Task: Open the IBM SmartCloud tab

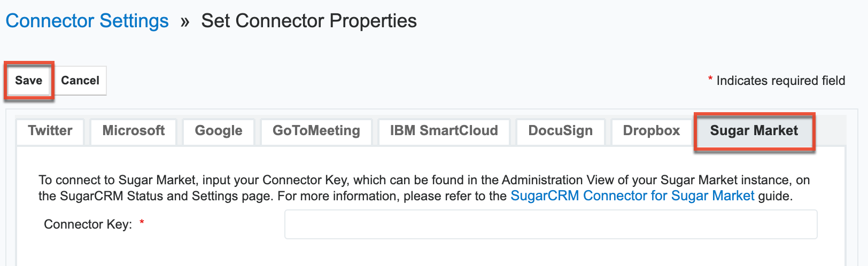Action: [x=444, y=131]
